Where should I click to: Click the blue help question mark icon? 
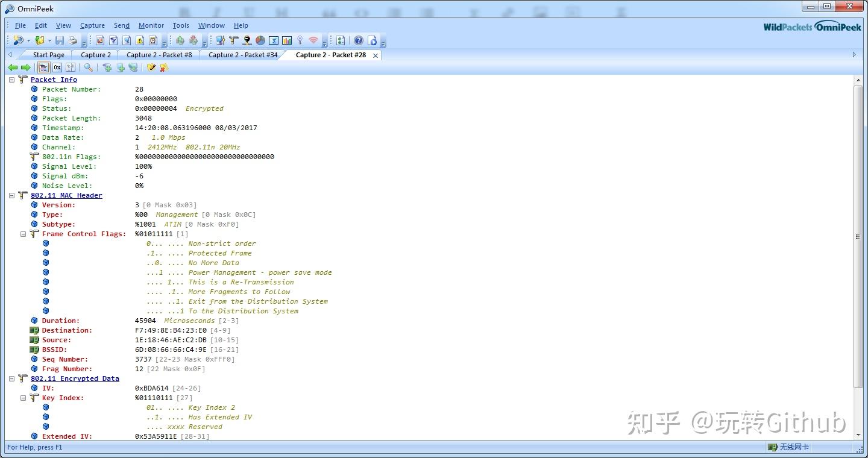click(x=359, y=40)
